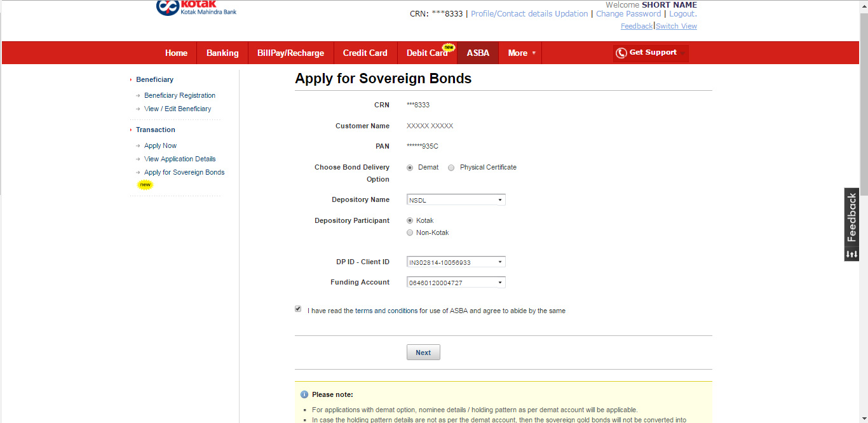The height and width of the screenshot is (423, 868).
Task: Click the masked PAN value ******935C
Action: [x=423, y=146]
